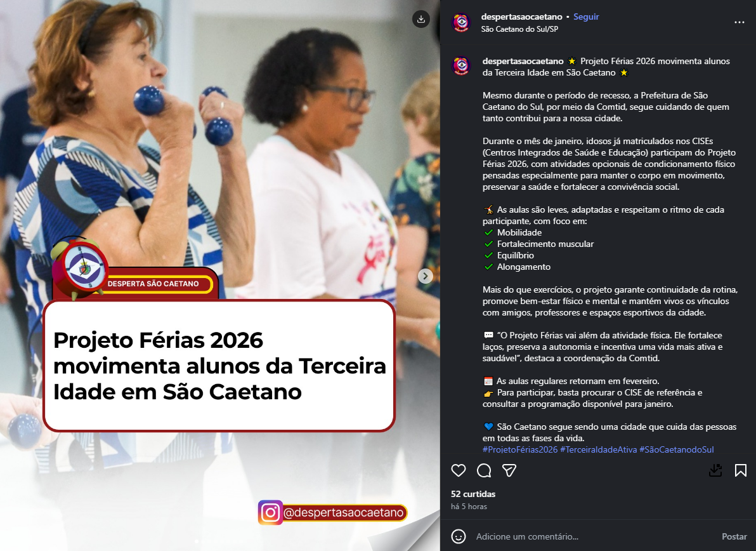Click the header profile avatar
The width and height of the screenshot is (756, 551).
[461, 22]
